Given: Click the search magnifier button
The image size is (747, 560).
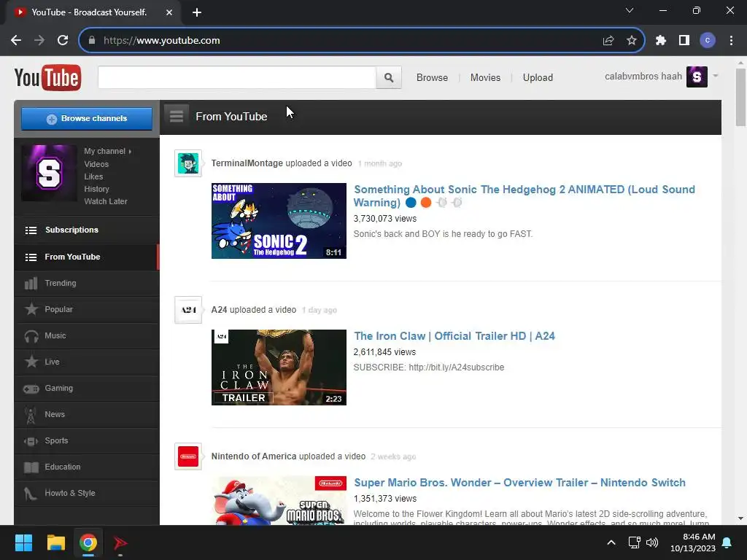Looking at the screenshot, I should (389, 77).
